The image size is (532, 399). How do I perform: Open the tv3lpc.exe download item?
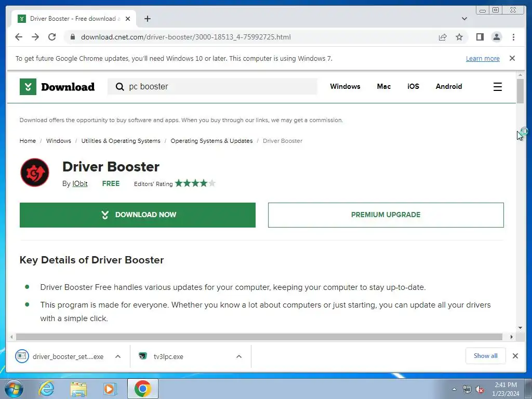162,356
